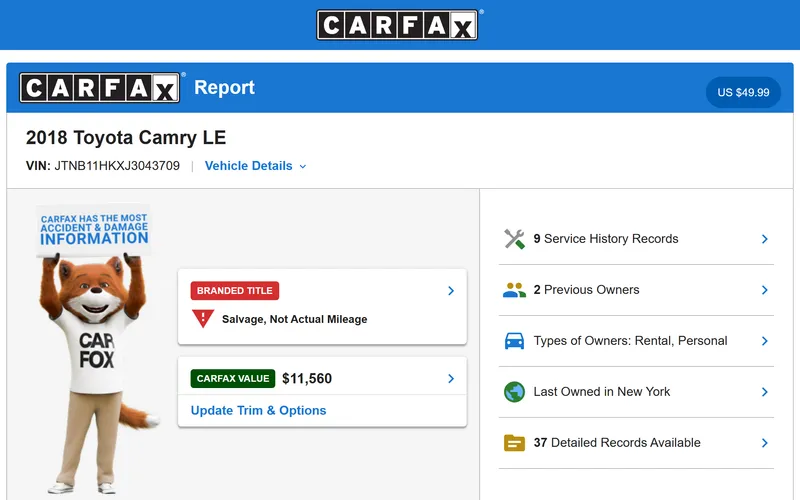Click the CARFAX logo in top banner
Screen dimensions: 800x500
click(397, 24)
